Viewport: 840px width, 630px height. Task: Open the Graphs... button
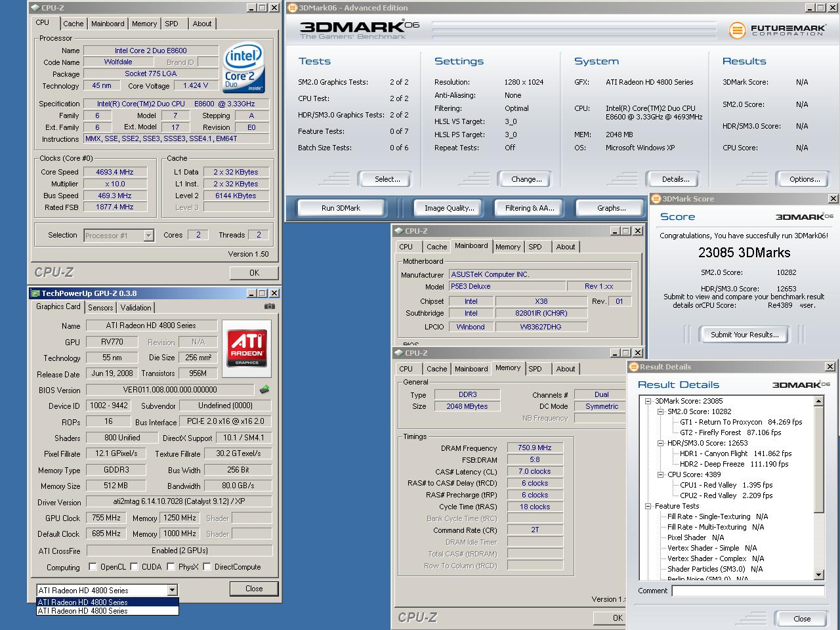(x=611, y=208)
